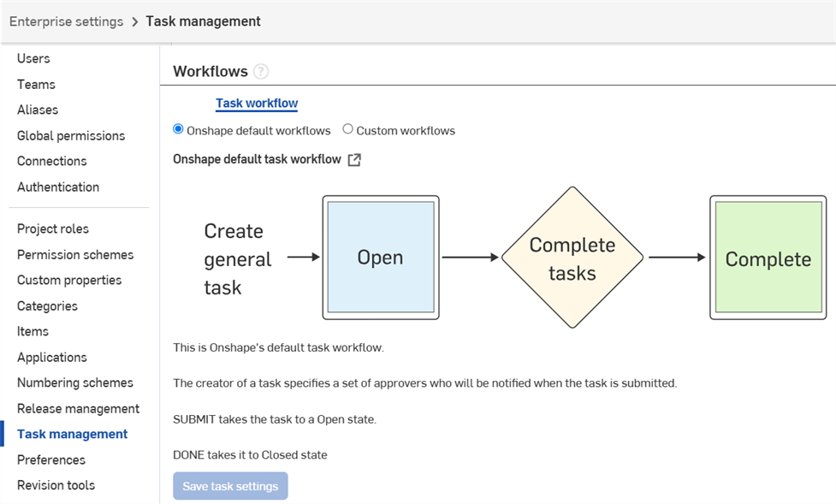Open the Users settings page
Image resolution: width=836 pixels, height=504 pixels.
(x=33, y=58)
